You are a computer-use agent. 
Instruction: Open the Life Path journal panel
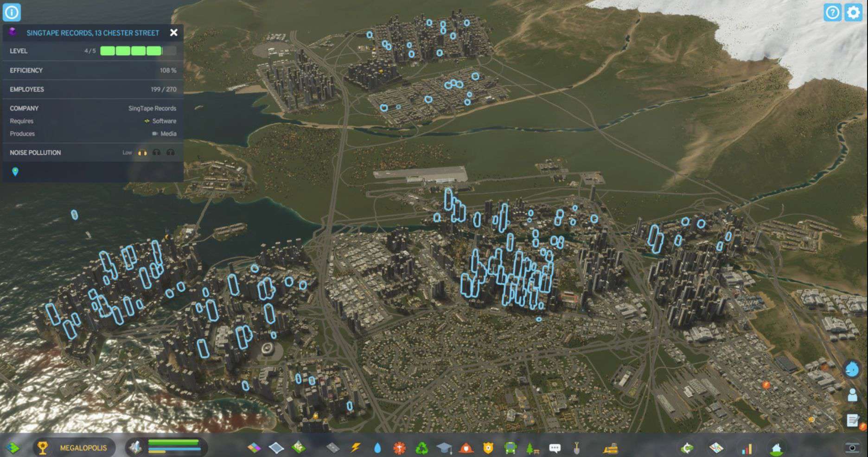[x=852, y=395]
